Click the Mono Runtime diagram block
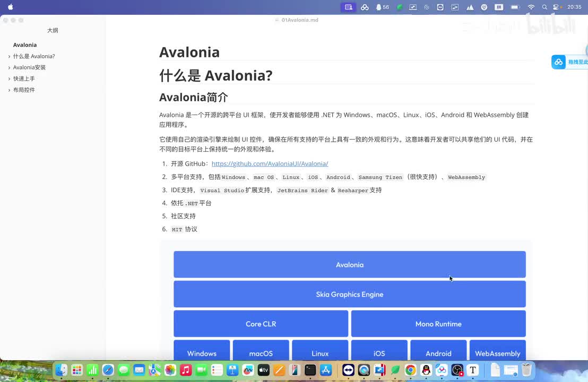The image size is (588, 382). (x=438, y=324)
